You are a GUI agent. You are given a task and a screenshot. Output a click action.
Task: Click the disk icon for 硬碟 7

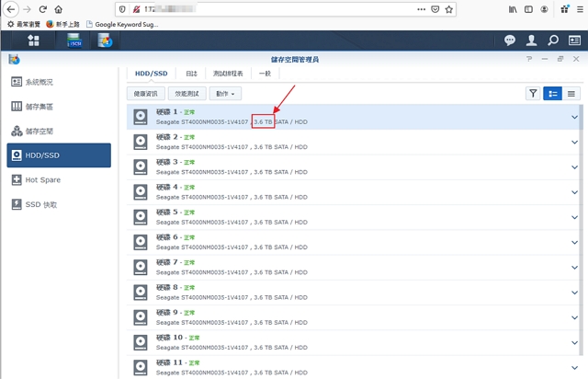click(141, 267)
